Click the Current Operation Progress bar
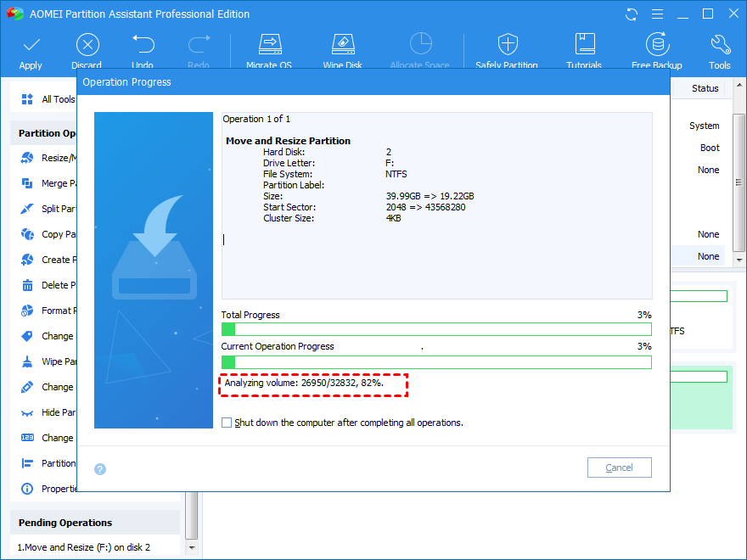747x560 pixels. click(436, 362)
